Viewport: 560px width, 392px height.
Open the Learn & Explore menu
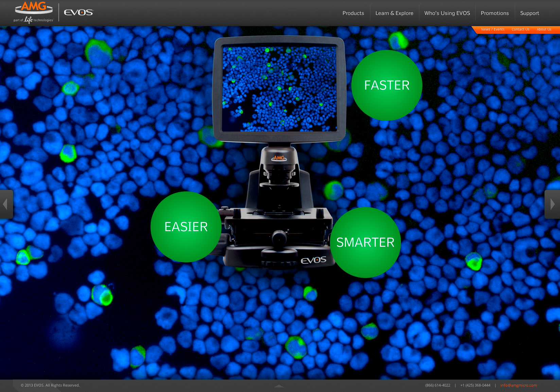tap(394, 13)
